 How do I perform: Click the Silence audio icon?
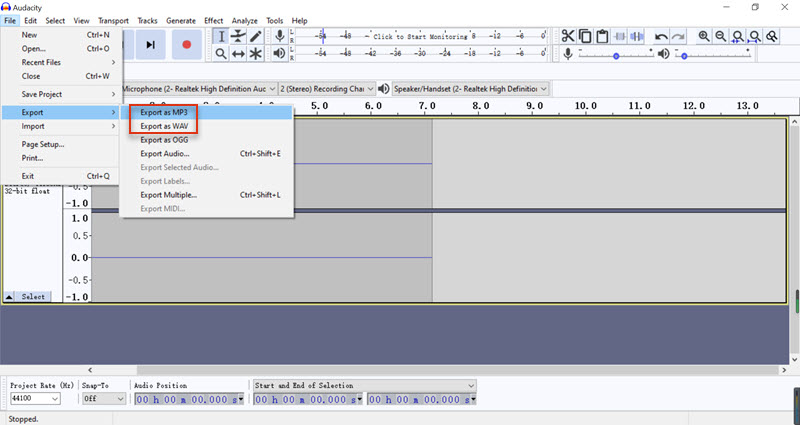pyautogui.click(x=637, y=36)
